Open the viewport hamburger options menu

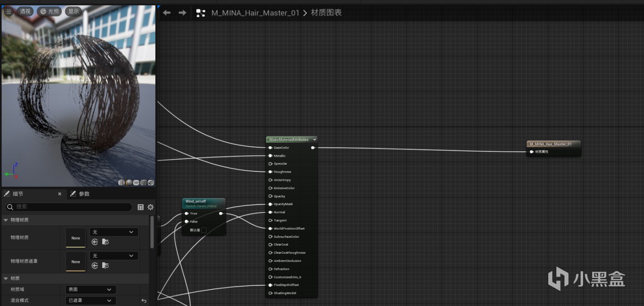(9, 11)
